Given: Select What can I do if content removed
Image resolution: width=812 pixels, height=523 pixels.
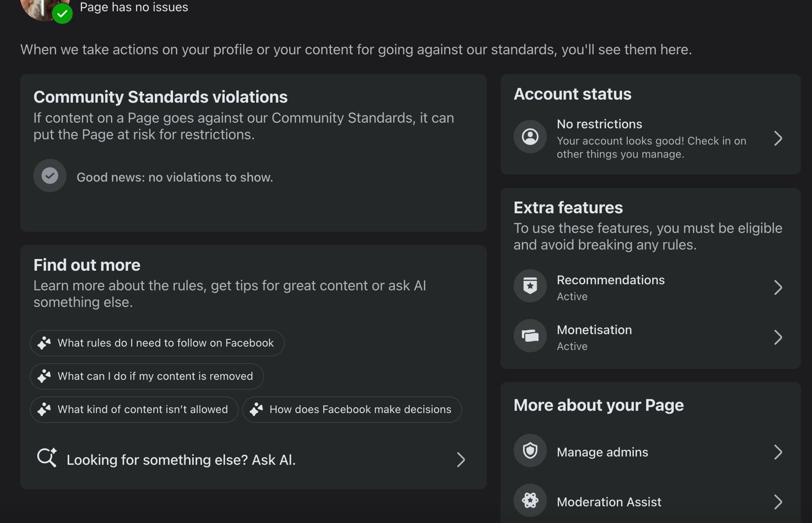Looking at the screenshot, I should pyautogui.click(x=147, y=376).
